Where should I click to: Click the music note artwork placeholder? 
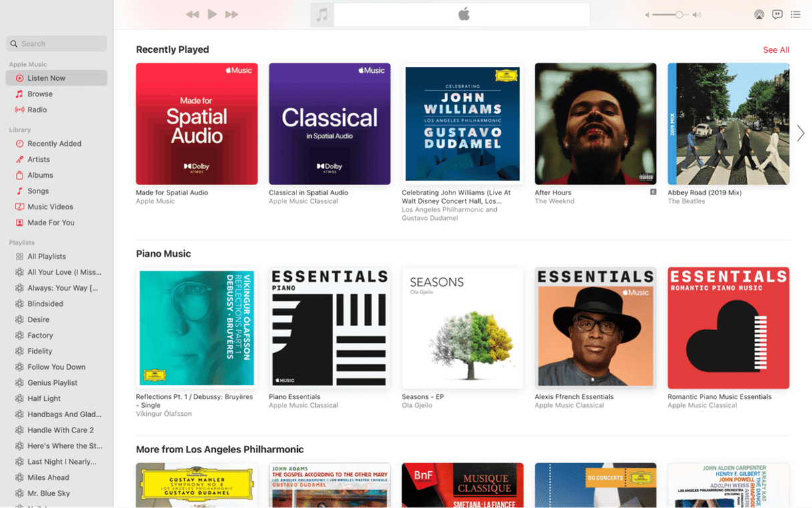pos(322,15)
